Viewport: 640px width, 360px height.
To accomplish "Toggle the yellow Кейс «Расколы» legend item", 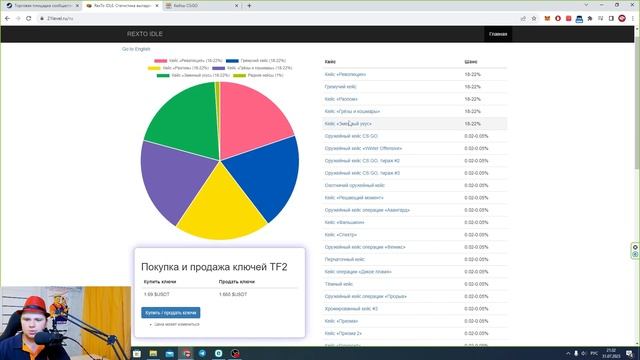I will click(178, 68).
